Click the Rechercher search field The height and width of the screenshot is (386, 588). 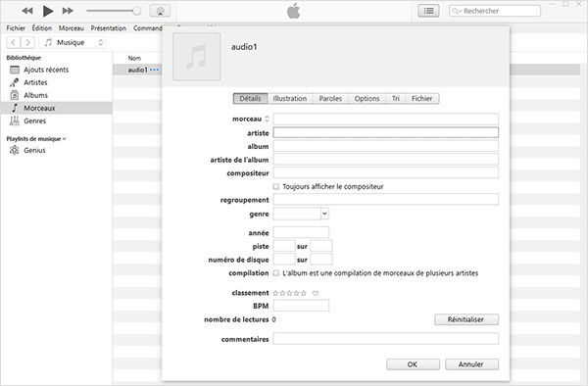495,11
